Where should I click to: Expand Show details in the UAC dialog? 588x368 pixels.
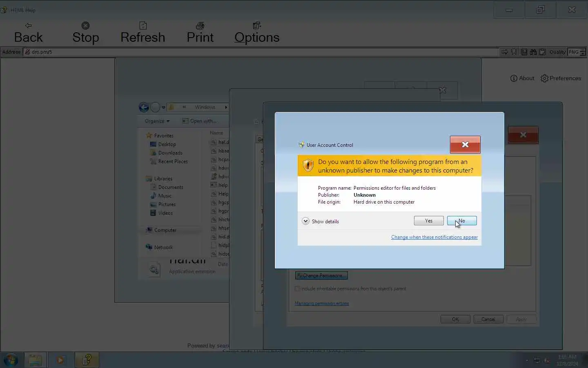[321, 221]
